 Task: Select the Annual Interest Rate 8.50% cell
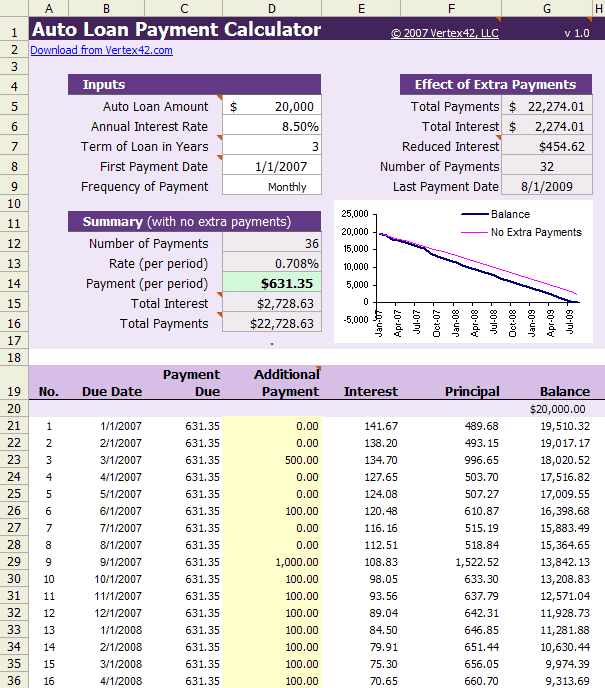pos(271,127)
